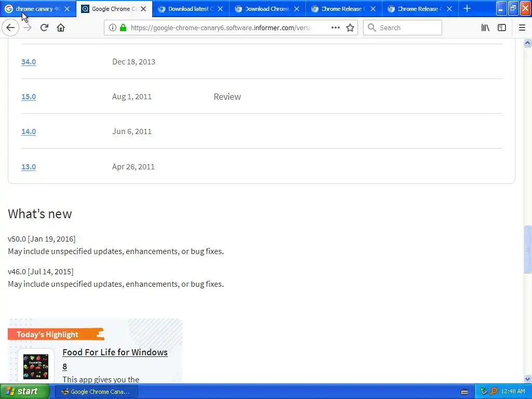Show site information icon in address bar
Image resolution: width=532 pixels, height=399 pixels.
tap(112, 28)
